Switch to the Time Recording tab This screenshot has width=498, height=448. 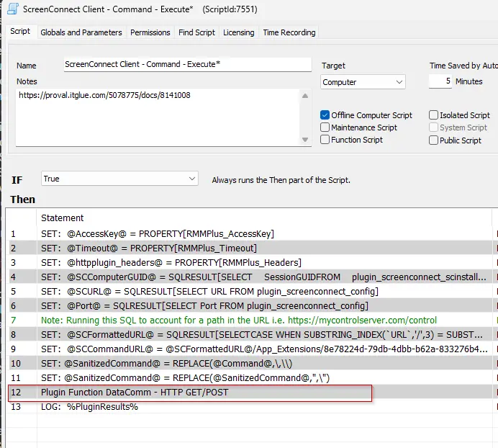(x=289, y=32)
